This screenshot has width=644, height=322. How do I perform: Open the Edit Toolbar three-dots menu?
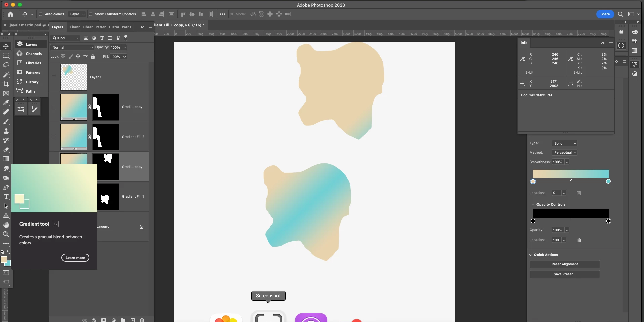(6, 243)
